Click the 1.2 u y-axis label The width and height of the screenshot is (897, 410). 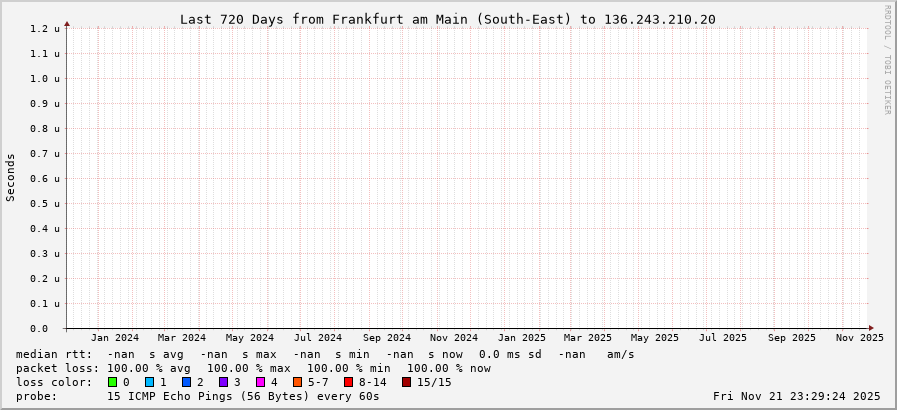coord(44,29)
